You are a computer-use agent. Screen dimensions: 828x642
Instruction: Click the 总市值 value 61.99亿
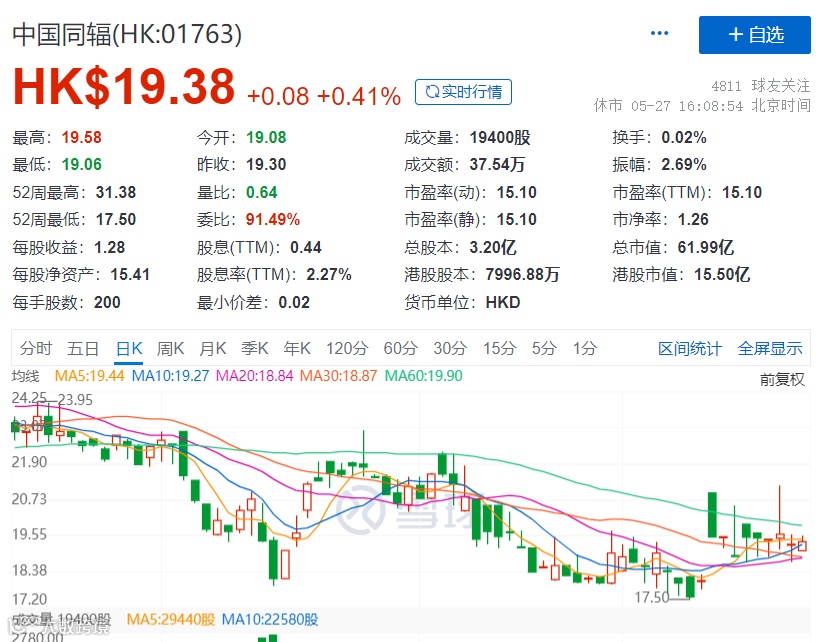(705, 247)
